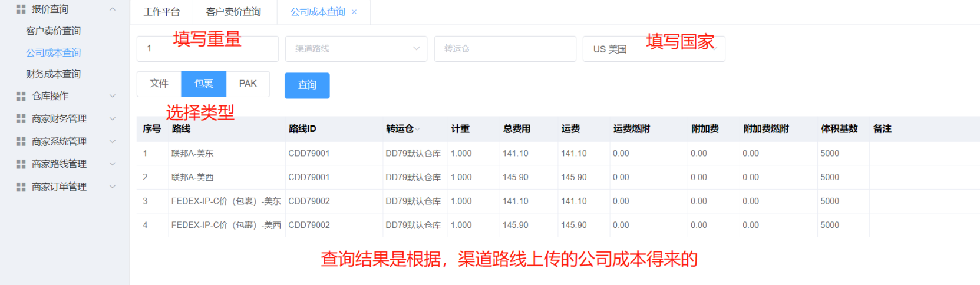Switch to the 客户卖价查询 tab
The width and height of the screenshot is (980, 285).
coord(233,12)
